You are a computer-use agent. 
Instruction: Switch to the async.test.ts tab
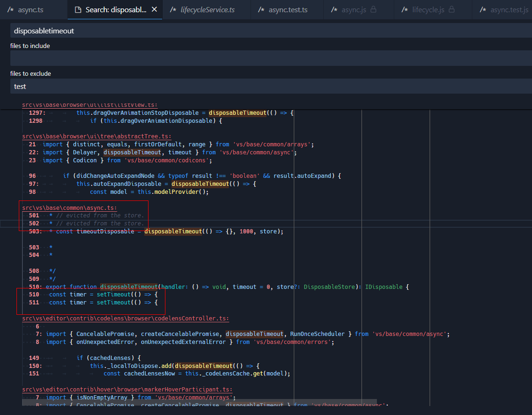coord(287,10)
